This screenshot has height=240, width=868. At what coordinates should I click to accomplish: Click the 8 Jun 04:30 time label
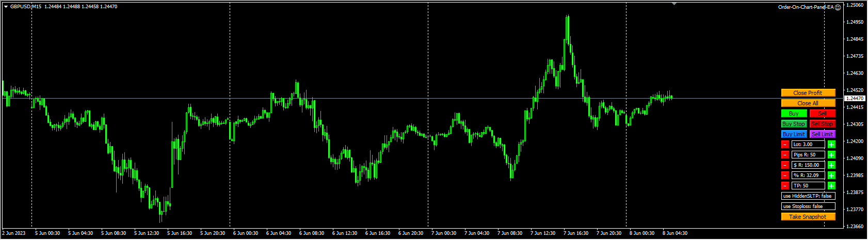point(675,233)
